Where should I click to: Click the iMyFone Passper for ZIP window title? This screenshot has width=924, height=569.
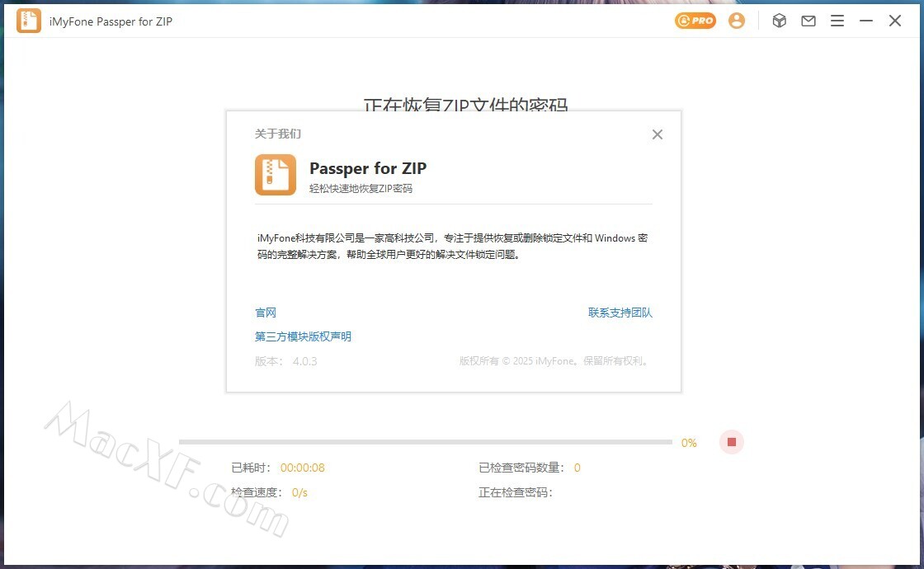(111, 21)
